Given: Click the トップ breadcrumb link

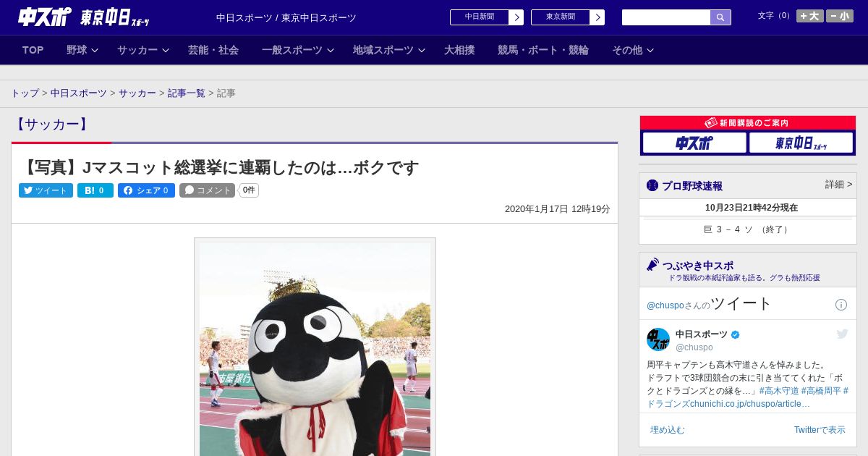Looking at the screenshot, I should click(25, 93).
